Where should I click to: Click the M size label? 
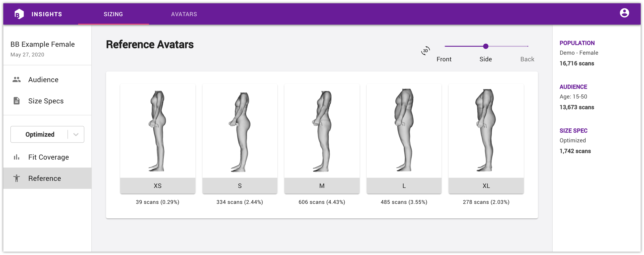tap(322, 186)
